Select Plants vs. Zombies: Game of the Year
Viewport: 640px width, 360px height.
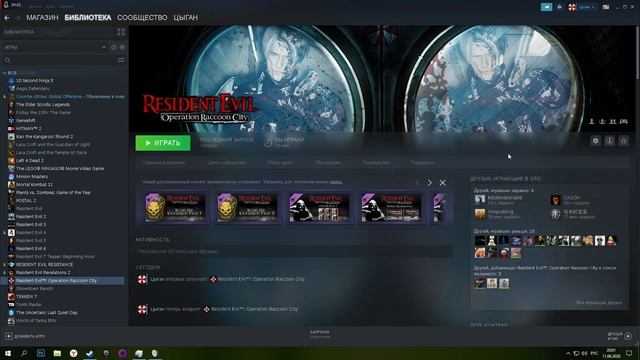53,193
